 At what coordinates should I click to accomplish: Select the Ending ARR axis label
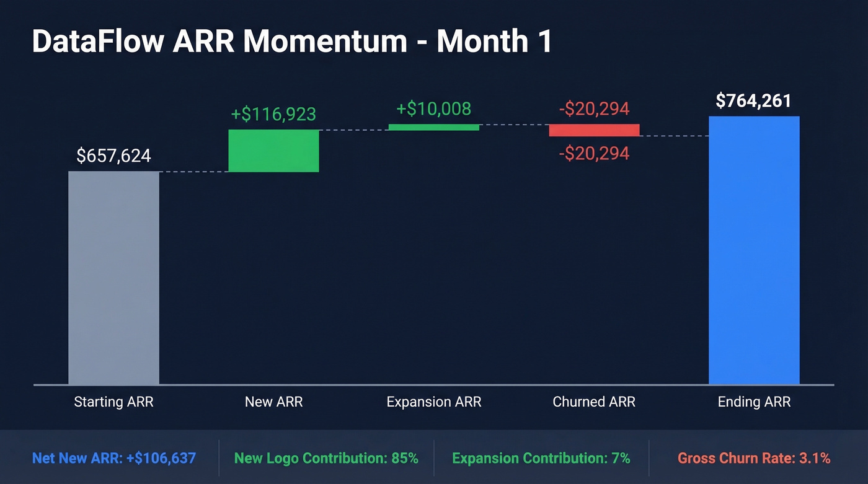(754, 402)
